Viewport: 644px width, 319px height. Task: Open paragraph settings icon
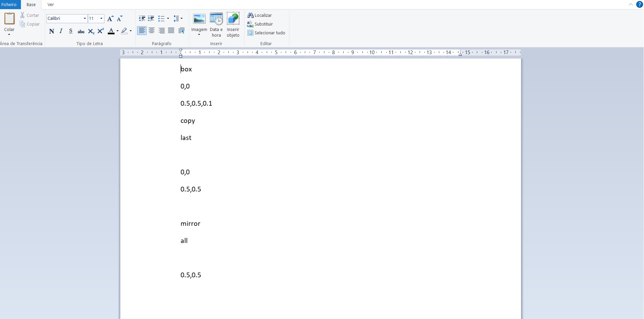click(181, 31)
